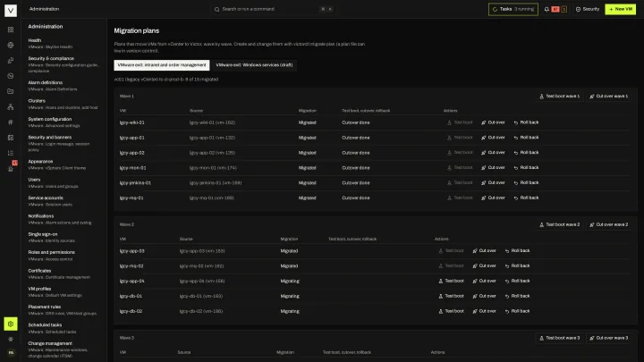Open the folder icon in the left rail
This screenshot has width=644, height=362.
point(11,91)
